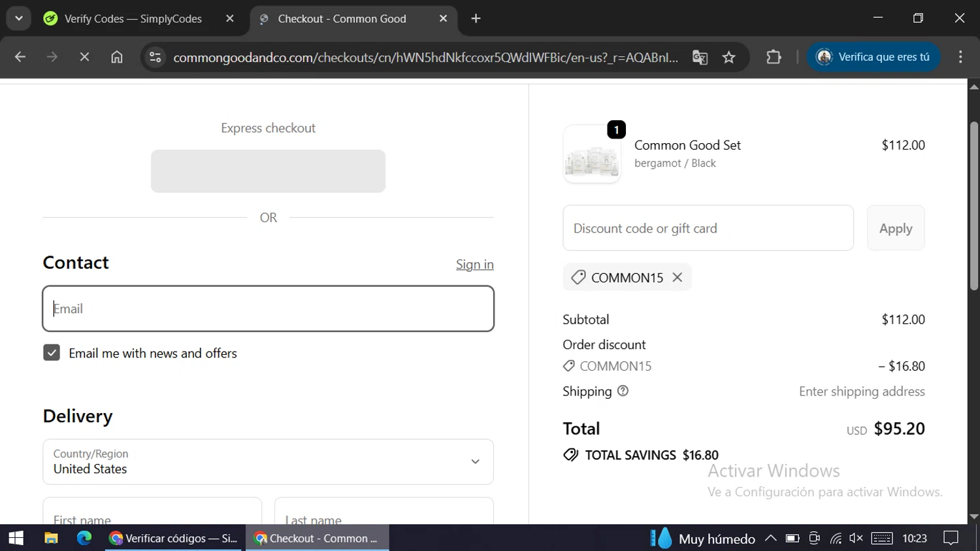Click the page vertical scrollbar
This screenshot has width=980, height=551.
coord(974,206)
